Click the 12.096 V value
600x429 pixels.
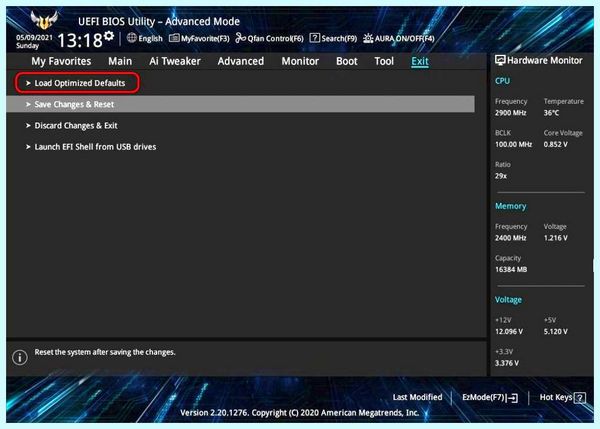click(509, 331)
